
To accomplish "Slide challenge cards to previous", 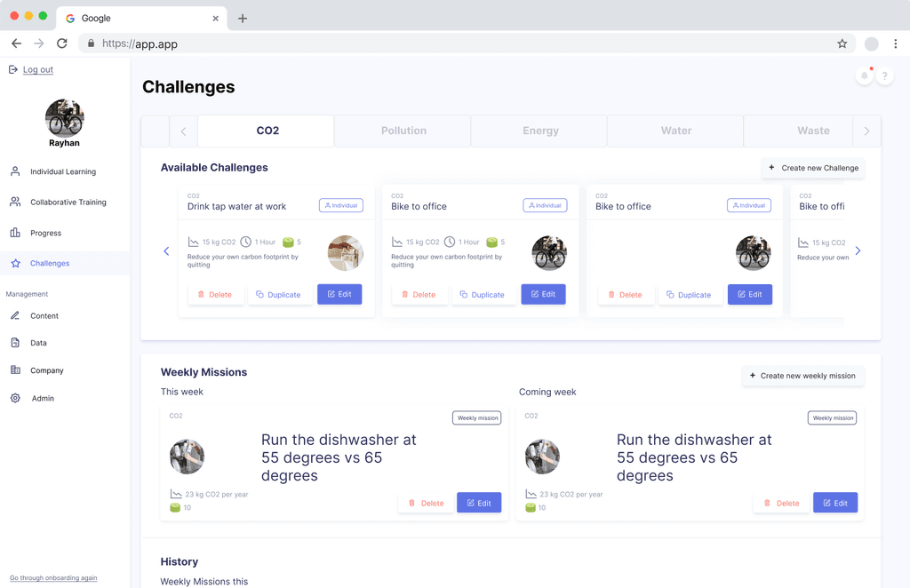I will tap(166, 251).
